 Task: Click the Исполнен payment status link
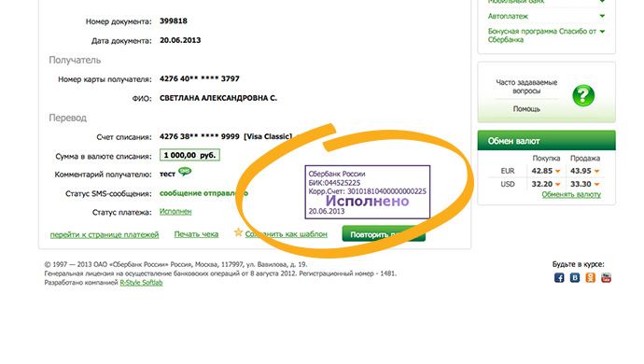[175, 212]
